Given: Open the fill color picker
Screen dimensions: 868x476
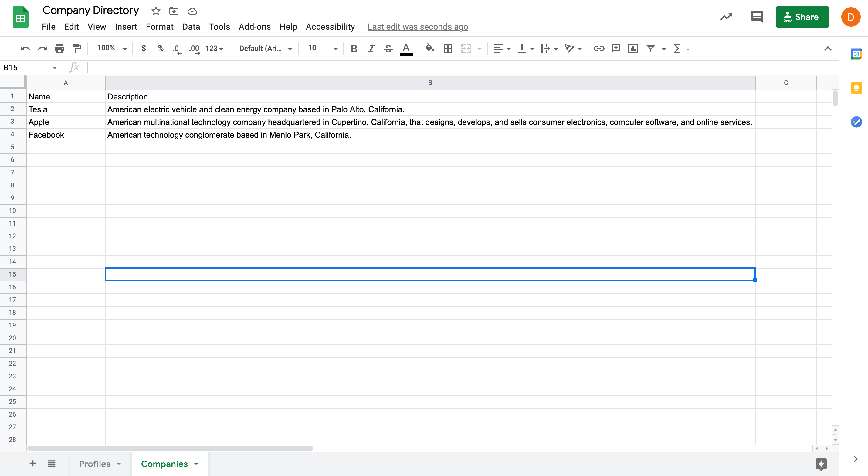Looking at the screenshot, I should coord(429,49).
